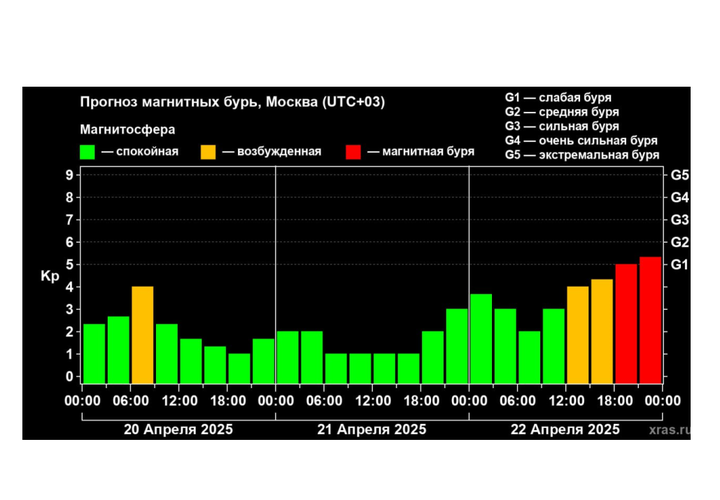Click the first green bar on 20 April

pos(94,353)
